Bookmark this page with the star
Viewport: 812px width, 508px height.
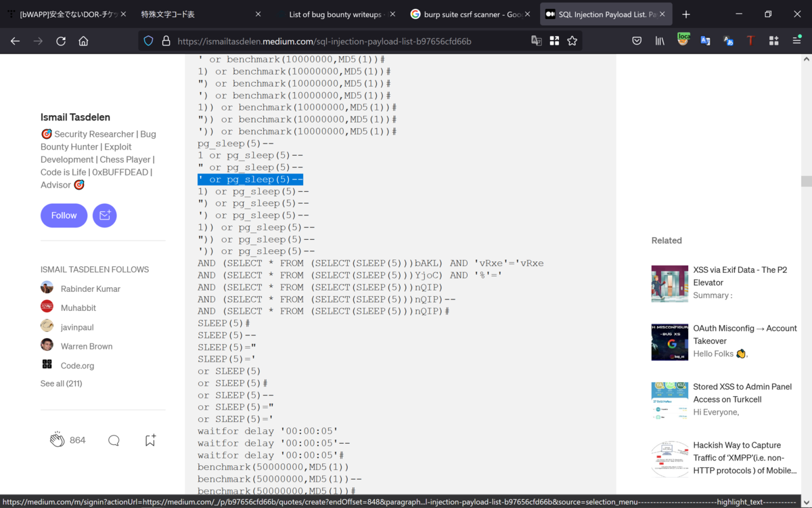(572, 41)
